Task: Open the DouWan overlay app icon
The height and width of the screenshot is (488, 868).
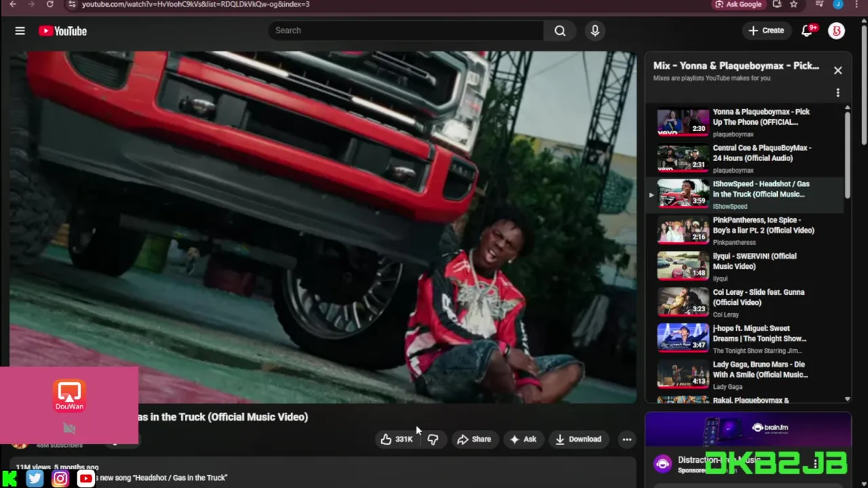Action: coord(69,396)
